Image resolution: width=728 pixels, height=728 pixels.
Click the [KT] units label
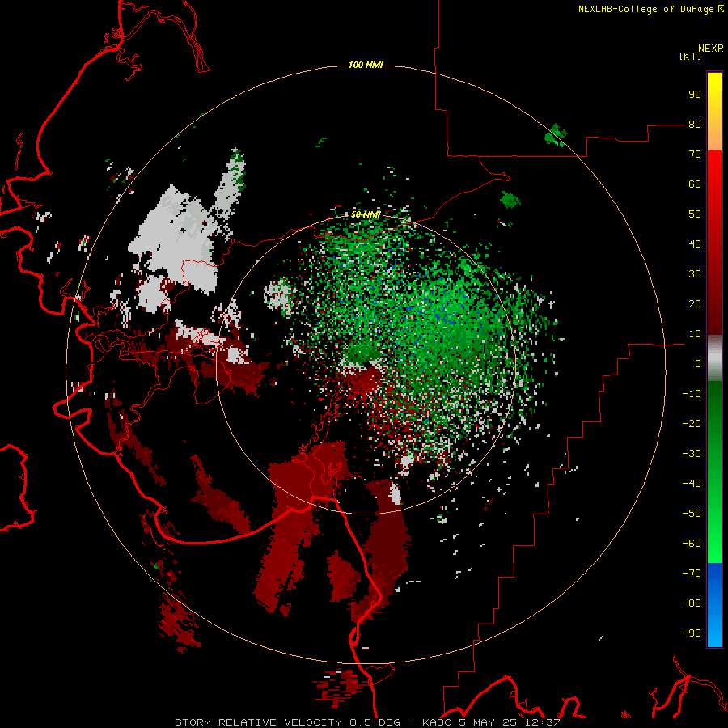pos(690,56)
